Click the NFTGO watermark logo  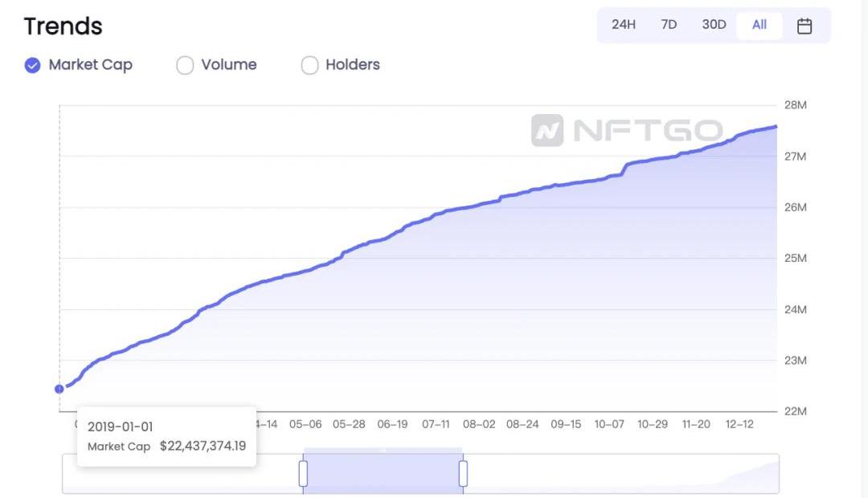click(627, 130)
